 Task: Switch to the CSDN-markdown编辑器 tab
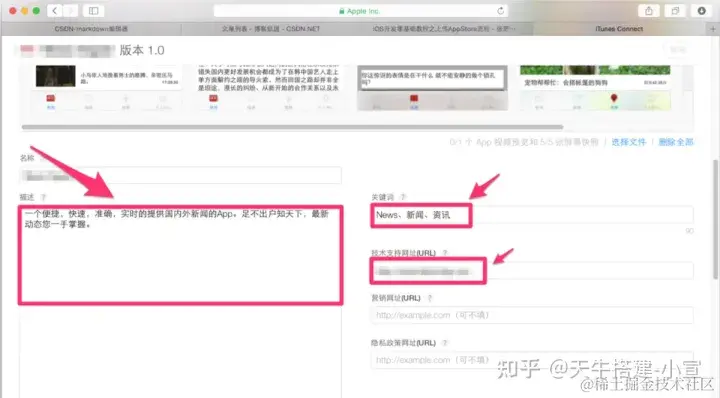click(x=91, y=28)
